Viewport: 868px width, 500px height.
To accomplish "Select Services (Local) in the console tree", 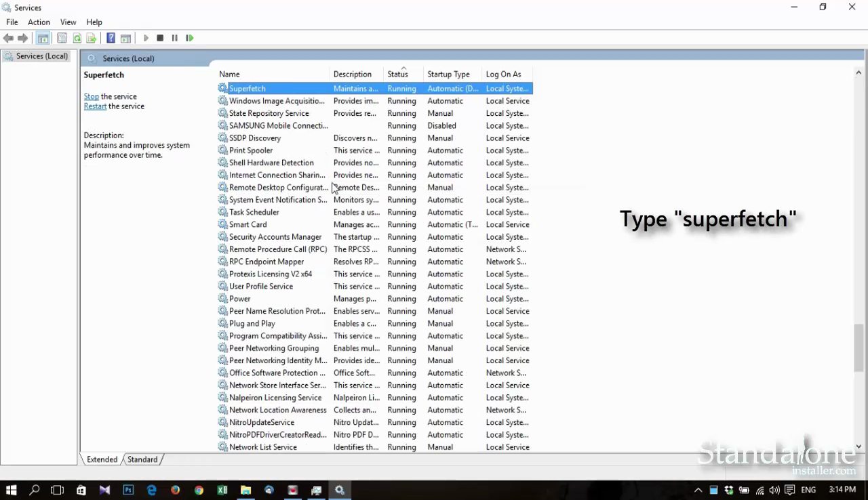I will (x=41, y=56).
